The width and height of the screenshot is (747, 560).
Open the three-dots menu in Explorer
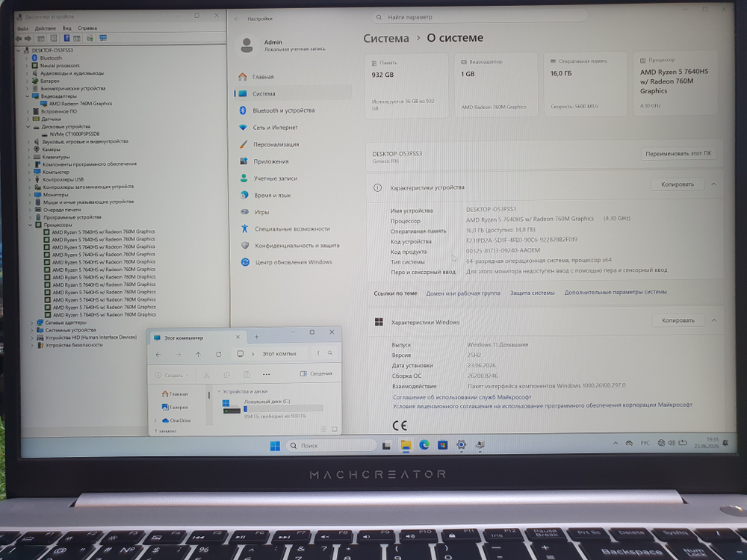(x=267, y=374)
